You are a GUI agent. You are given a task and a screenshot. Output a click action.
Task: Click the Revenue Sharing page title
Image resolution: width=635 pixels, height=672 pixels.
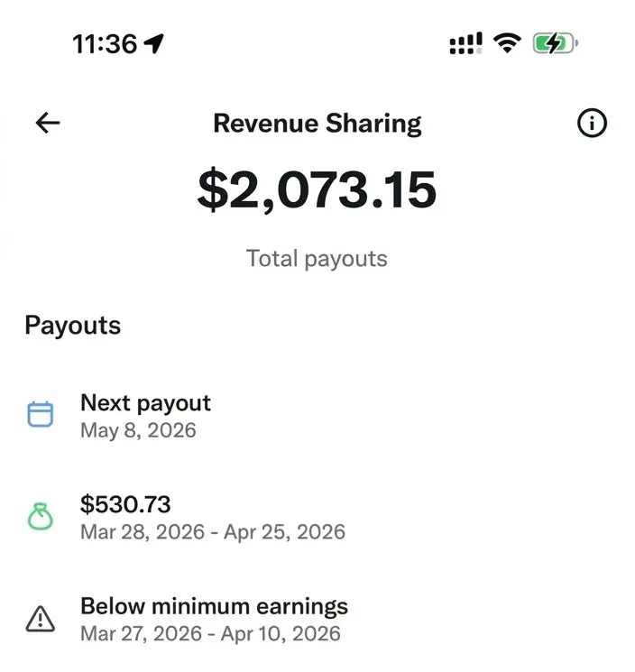point(317,124)
